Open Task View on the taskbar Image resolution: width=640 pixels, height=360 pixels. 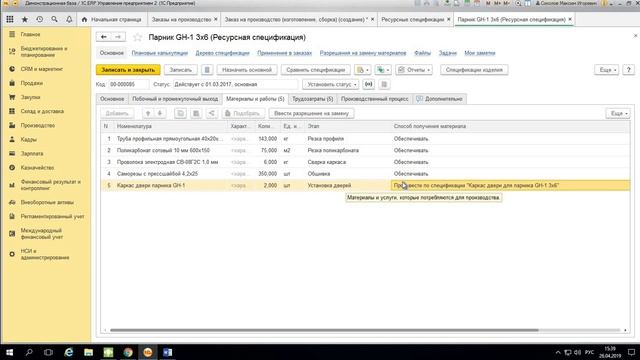48,352
